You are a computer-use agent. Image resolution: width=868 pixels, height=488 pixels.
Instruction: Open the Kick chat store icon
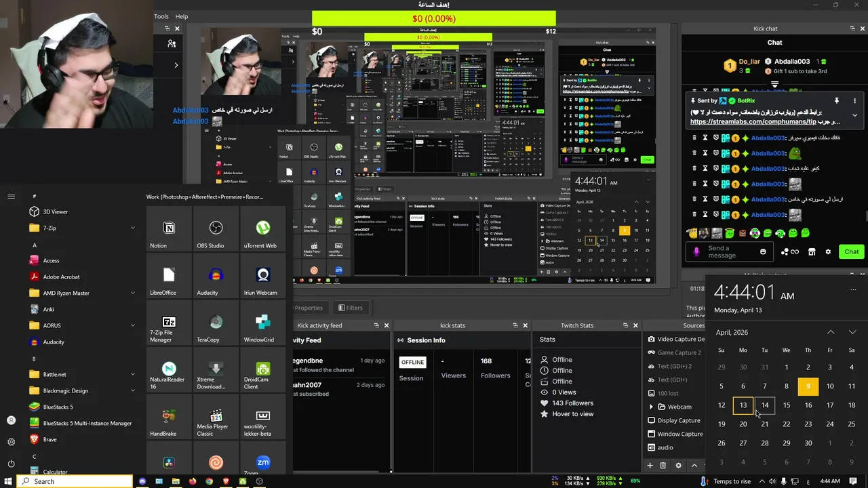point(812,251)
